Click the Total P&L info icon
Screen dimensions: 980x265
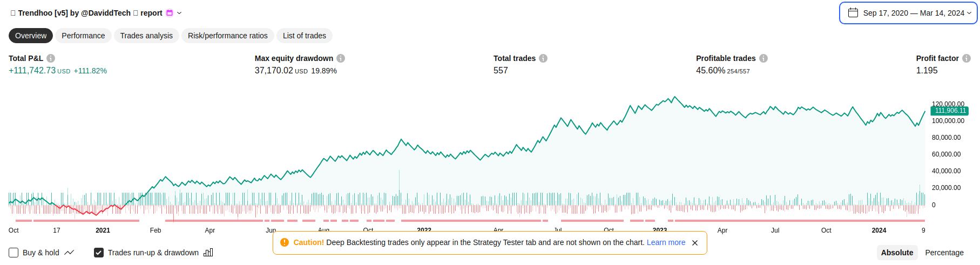coord(51,58)
